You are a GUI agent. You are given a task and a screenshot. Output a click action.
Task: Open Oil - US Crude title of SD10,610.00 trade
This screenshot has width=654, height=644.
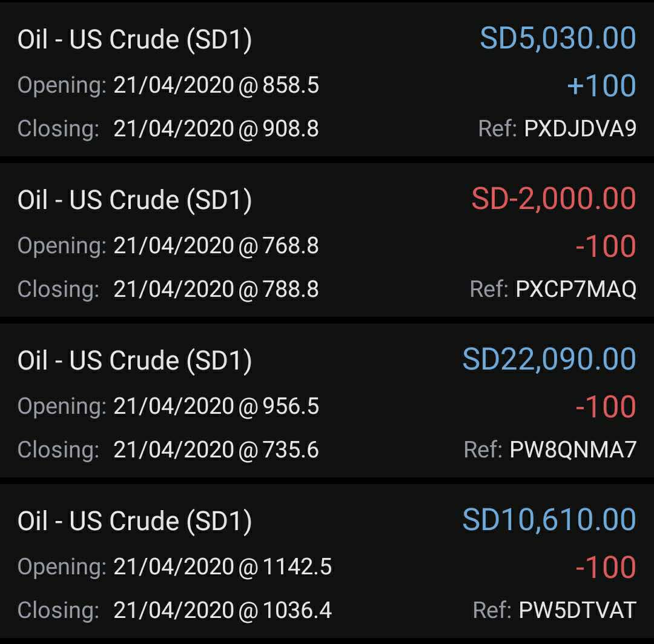[134, 521]
